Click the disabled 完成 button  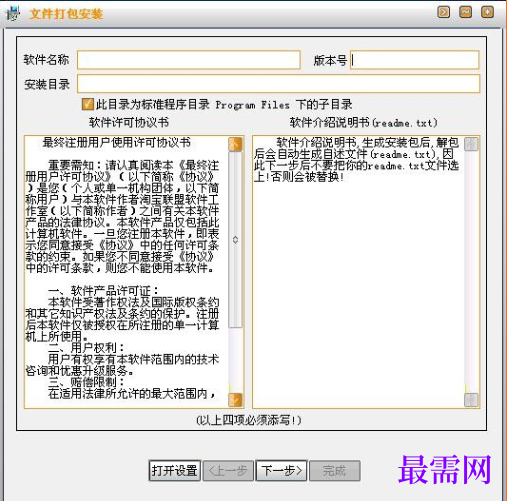(x=334, y=471)
